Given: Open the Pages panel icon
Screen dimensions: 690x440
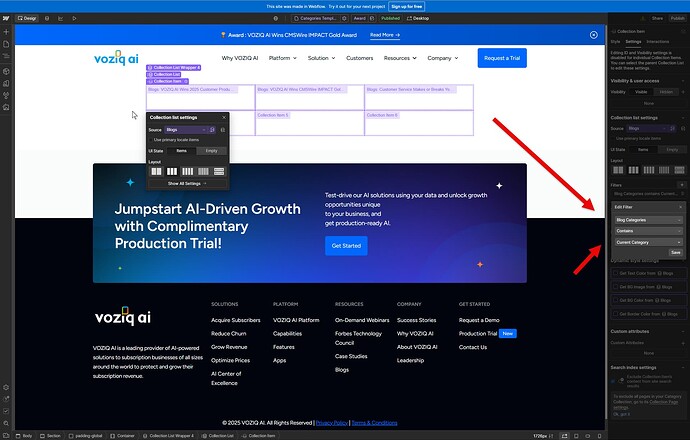Looking at the screenshot, I should [x=6, y=44].
